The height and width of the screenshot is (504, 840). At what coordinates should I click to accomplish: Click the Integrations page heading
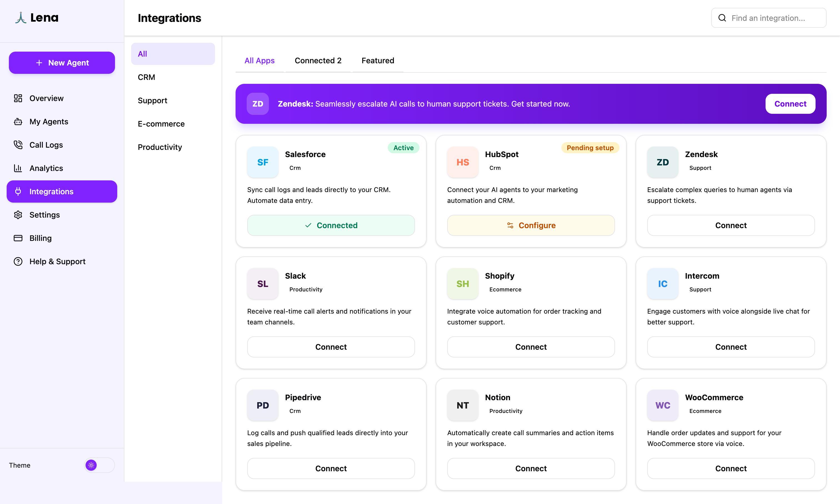coord(169,18)
